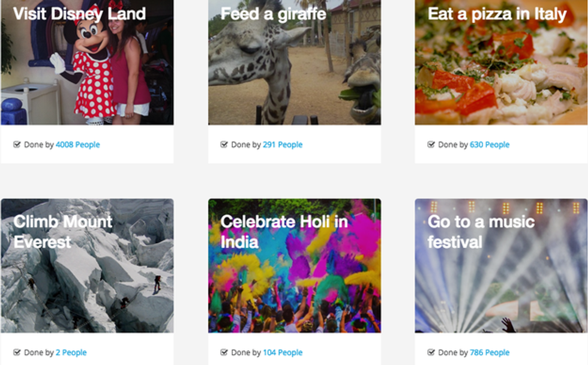Click the 'Climb Mount Everest' title text
Image resolution: width=588 pixels, height=365 pixels.
63,232
